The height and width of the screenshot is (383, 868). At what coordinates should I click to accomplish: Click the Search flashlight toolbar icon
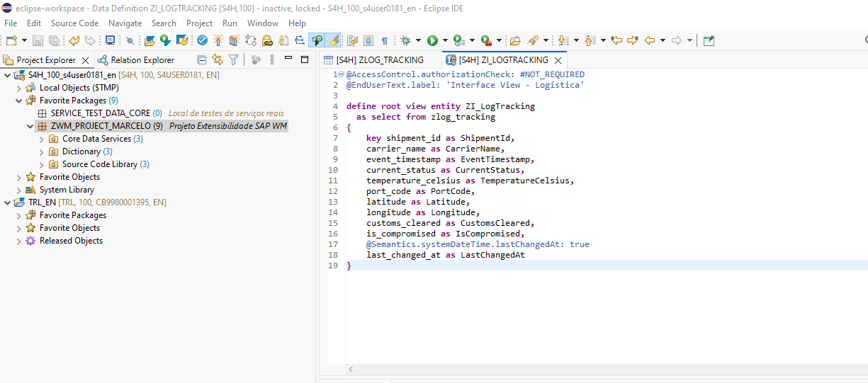click(x=533, y=40)
